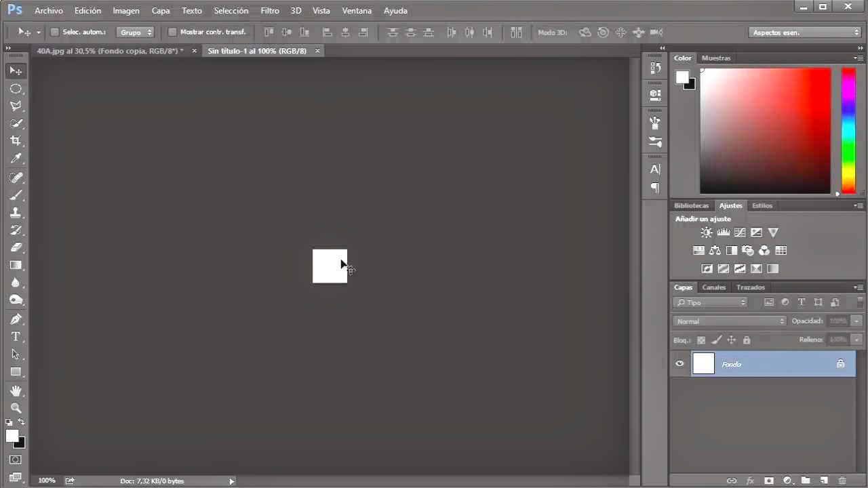Open the Opacidad dropdown arrow
868x488 pixels.
856,321
